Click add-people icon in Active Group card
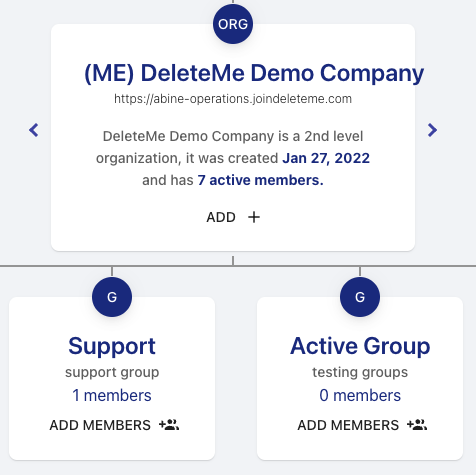Image resolution: width=476 pixels, height=475 pixels. point(417,425)
